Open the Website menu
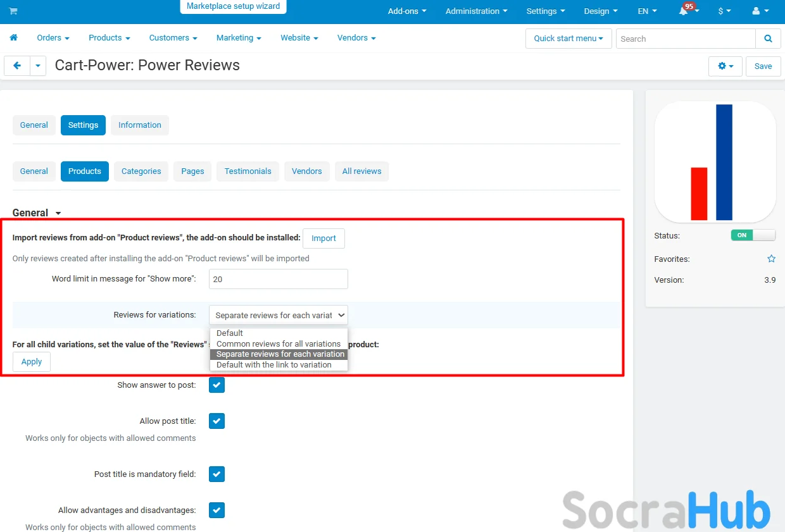Image resolution: width=785 pixels, height=532 pixels. pyautogui.click(x=299, y=38)
